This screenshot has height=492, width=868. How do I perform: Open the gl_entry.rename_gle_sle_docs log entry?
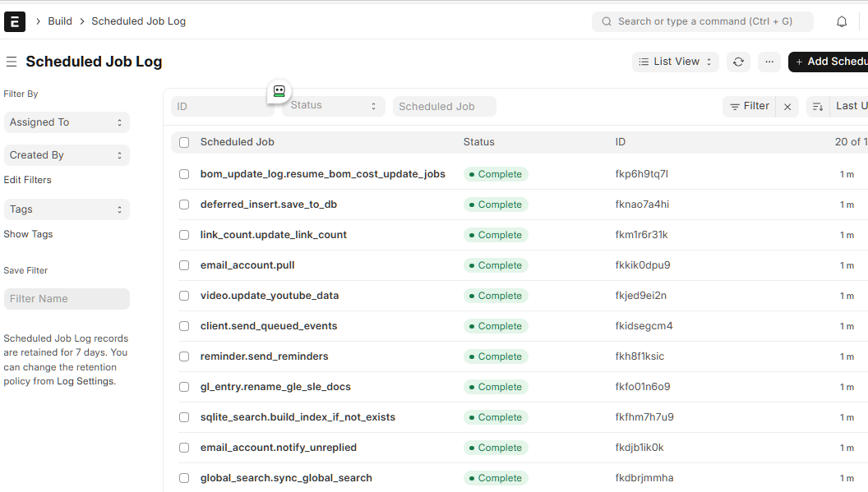pos(275,387)
